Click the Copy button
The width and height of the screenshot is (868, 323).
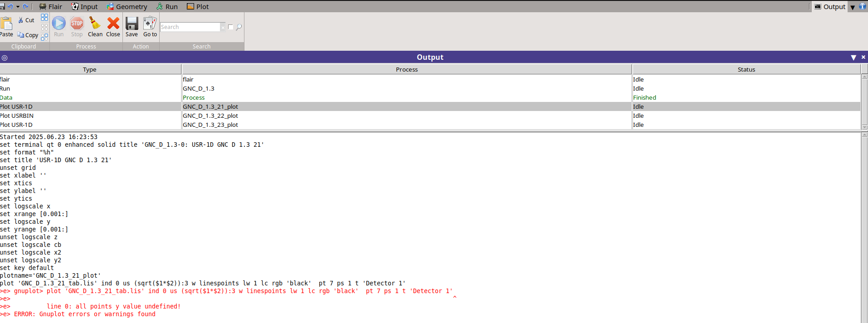pos(28,35)
